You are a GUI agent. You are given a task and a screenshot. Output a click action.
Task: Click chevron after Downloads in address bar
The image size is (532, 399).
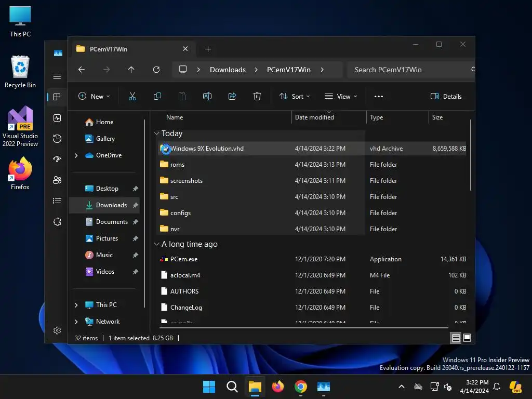coord(256,70)
